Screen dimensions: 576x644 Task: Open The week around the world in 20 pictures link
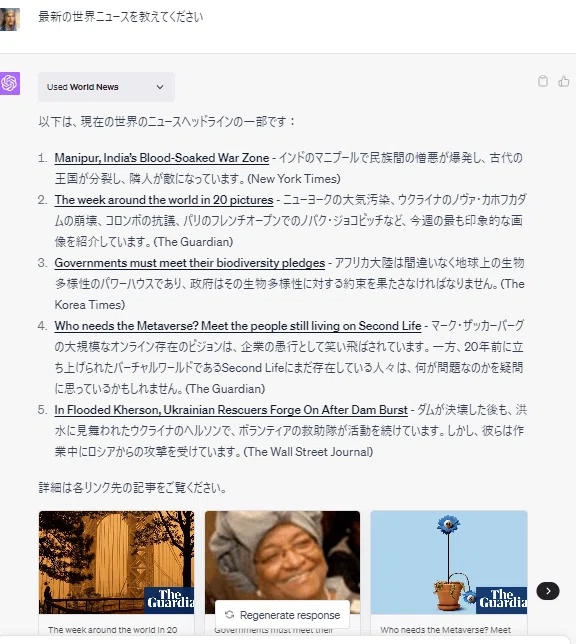click(164, 200)
